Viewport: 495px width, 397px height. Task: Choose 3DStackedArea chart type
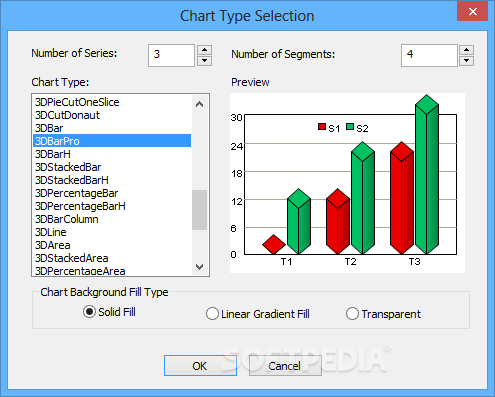point(112,258)
